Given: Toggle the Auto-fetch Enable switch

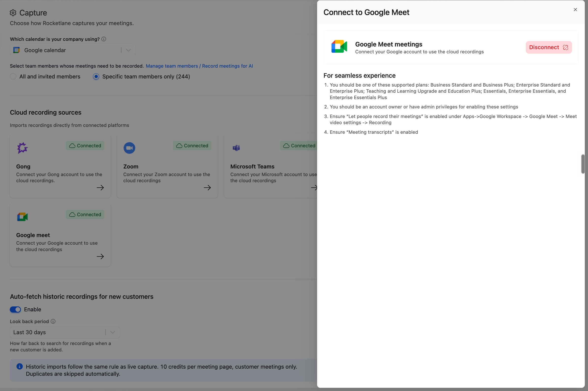Looking at the screenshot, I should point(15,309).
